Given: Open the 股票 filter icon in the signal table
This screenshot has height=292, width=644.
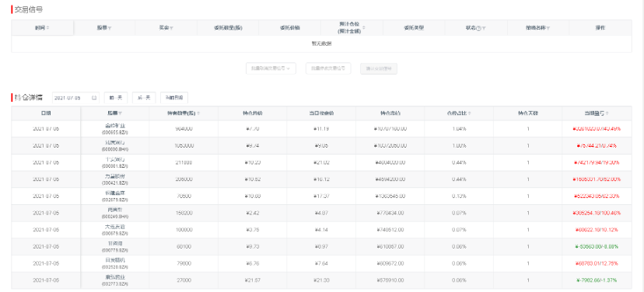Looking at the screenshot, I should click(110, 28).
